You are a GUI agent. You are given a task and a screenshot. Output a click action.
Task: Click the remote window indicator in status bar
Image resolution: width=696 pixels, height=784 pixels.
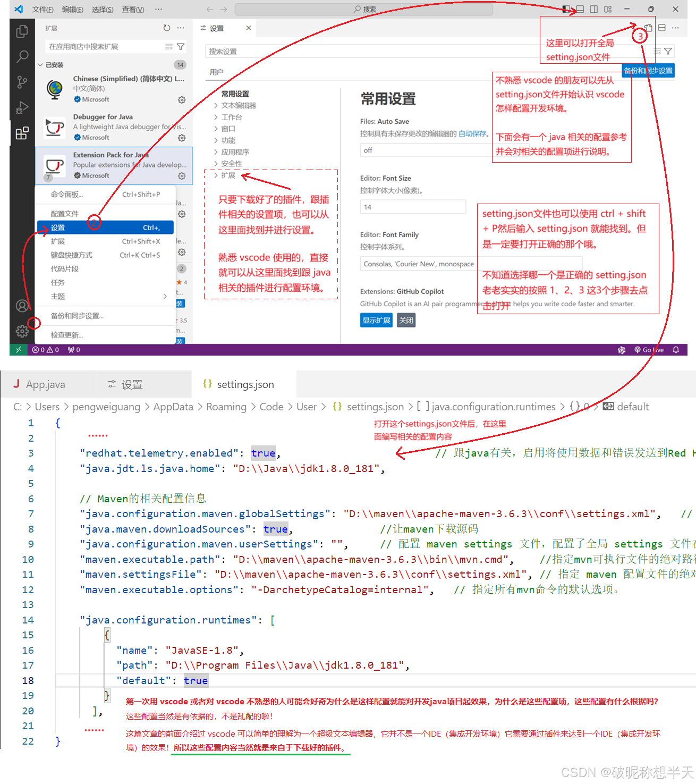19,350
